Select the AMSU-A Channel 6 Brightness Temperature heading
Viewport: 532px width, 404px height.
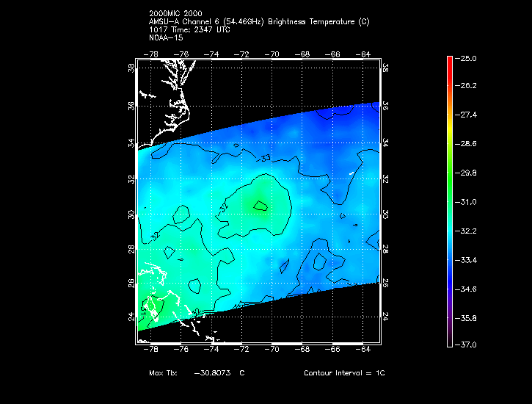[259, 22]
